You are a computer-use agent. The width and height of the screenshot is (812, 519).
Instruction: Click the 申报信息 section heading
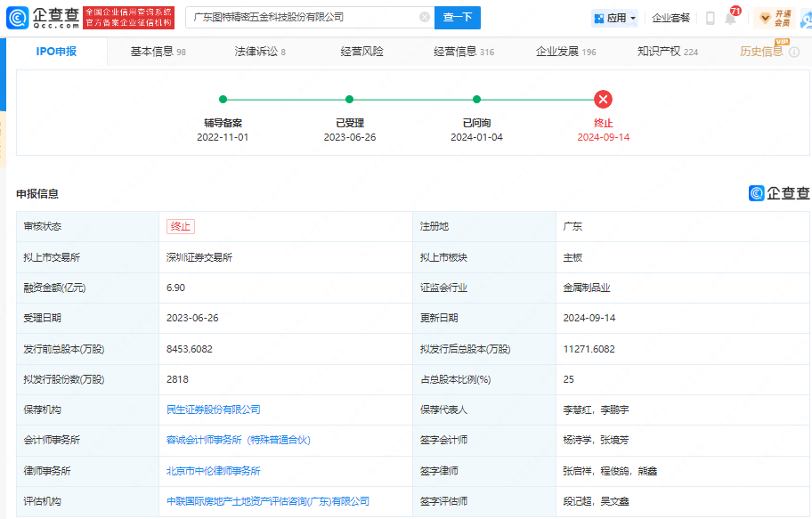coord(37,194)
